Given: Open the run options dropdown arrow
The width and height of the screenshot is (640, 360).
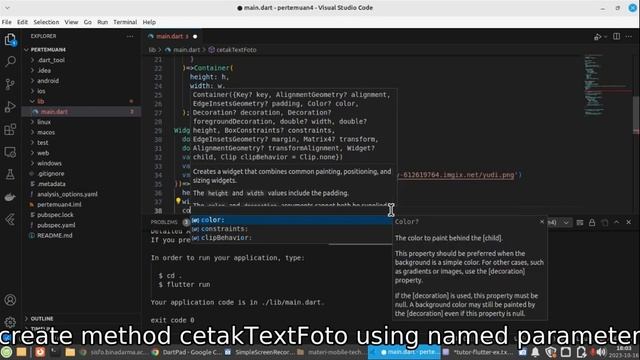Looking at the screenshot, I should pos(605,37).
